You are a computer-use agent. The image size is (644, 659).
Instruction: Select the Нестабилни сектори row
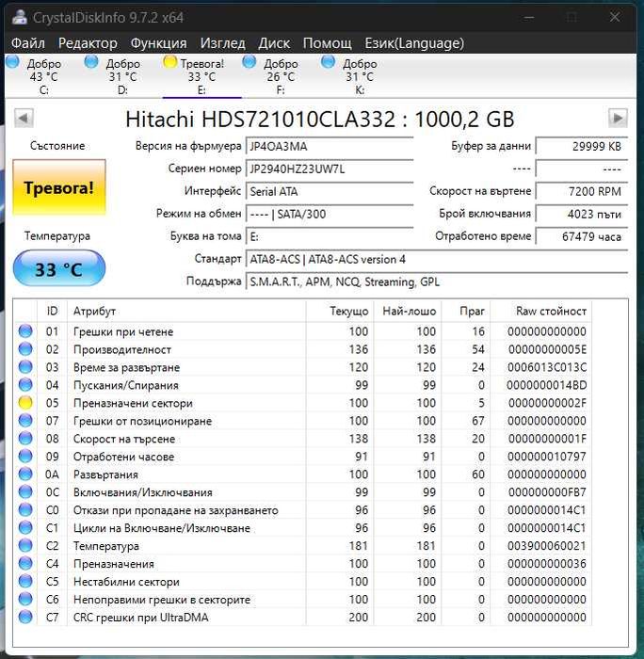click(x=302, y=581)
